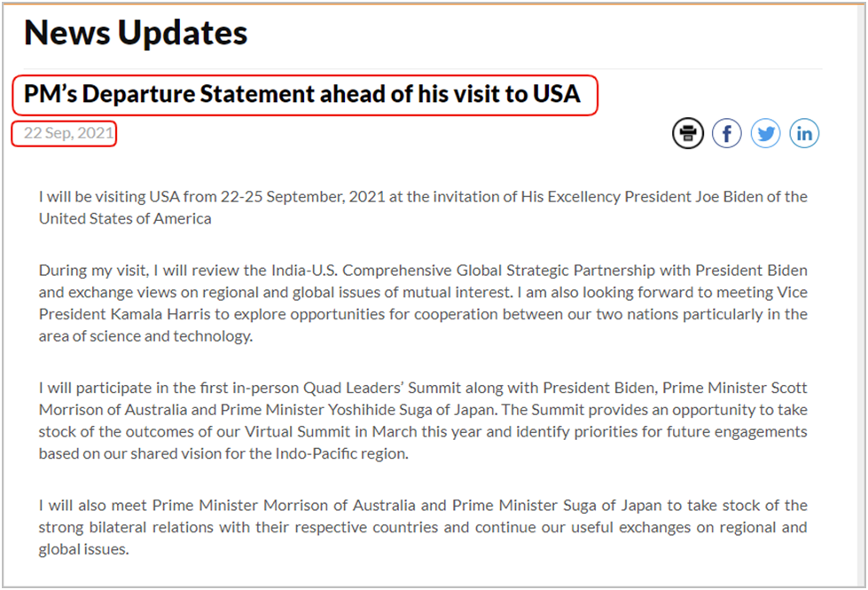Image resolution: width=868 pixels, height=590 pixels.
Task: Click paragraph starting "I will also meet"
Action: [x=423, y=527]
